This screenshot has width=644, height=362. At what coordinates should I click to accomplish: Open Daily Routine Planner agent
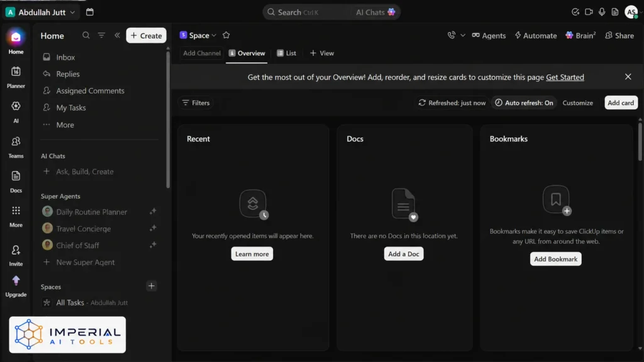coord(92,212)
